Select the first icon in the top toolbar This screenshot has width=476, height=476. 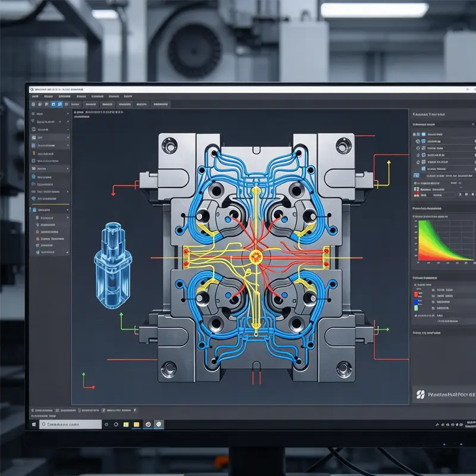point(33,104)
